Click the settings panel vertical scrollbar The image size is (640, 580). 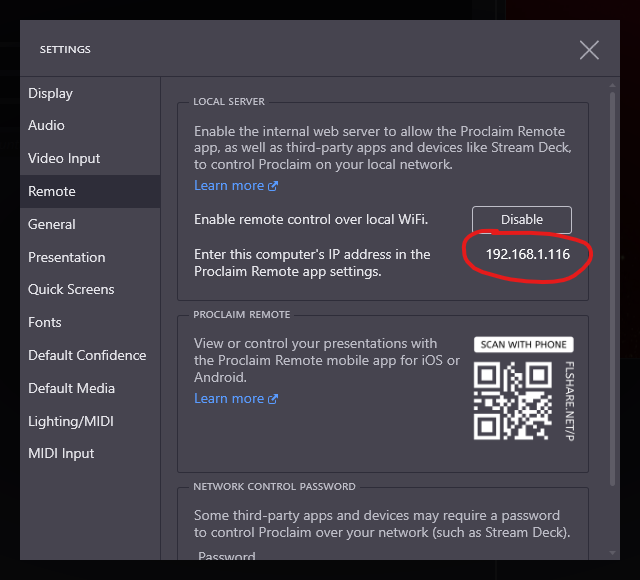pyautogui.click(x=612, y=289)
